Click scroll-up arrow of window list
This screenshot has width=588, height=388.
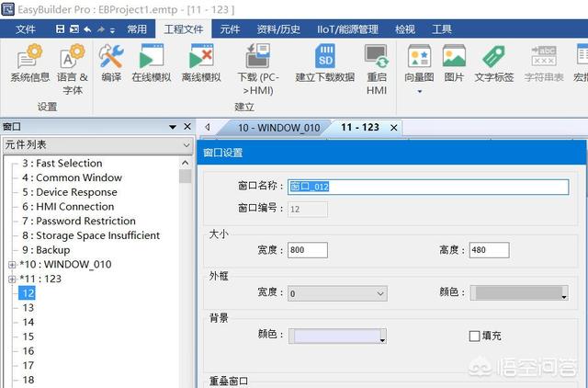pos(186,163)
